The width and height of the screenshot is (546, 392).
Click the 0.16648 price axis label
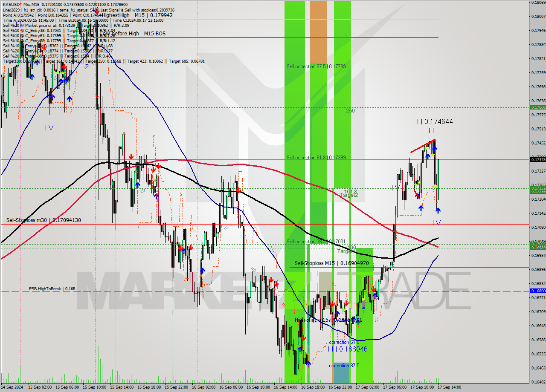538,326
